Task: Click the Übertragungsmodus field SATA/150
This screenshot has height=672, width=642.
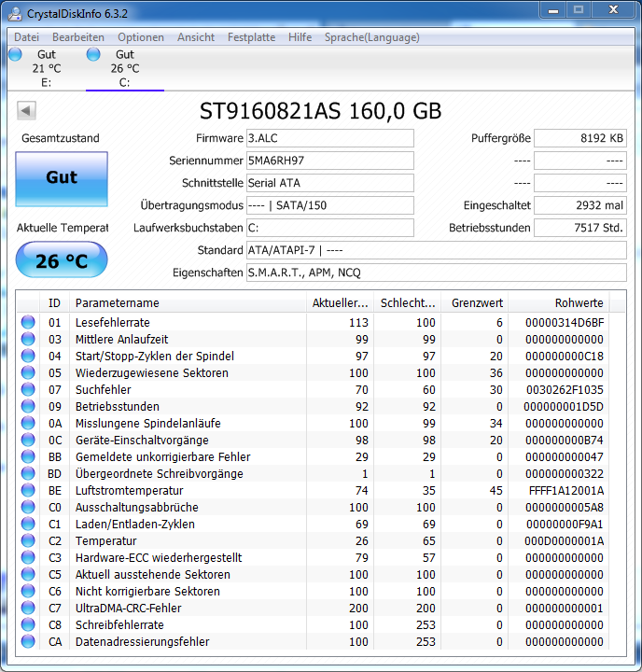Action: (330, 205)
